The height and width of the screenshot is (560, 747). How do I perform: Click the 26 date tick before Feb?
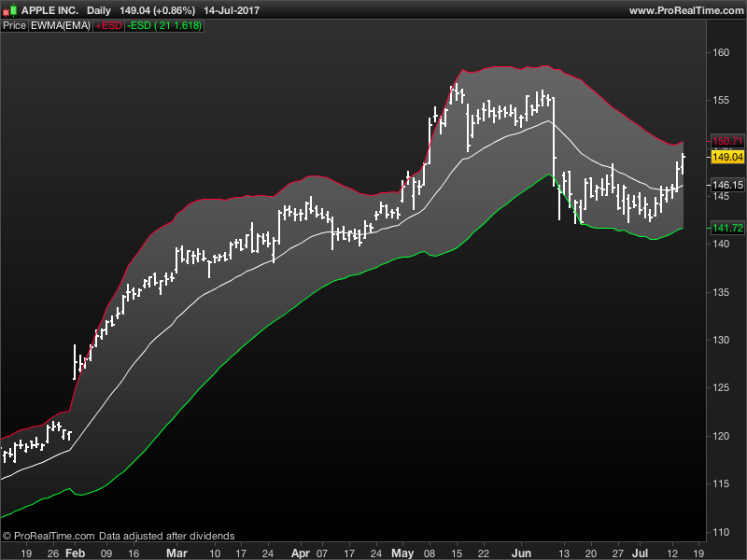coord(53,553)
